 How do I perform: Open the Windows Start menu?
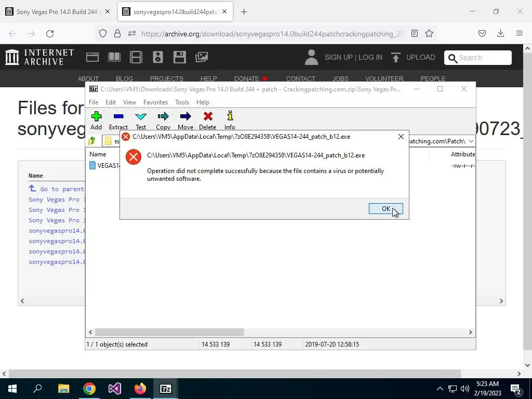12,389
